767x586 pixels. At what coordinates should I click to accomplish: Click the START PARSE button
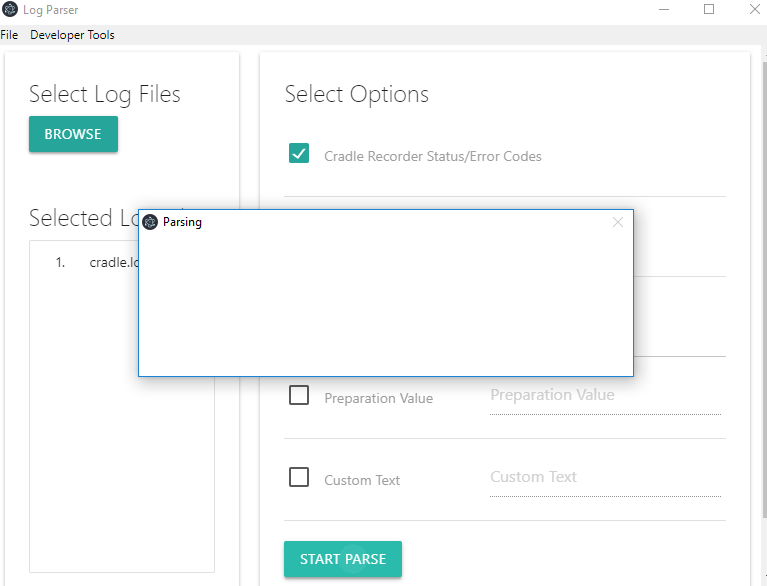[343, 559]
